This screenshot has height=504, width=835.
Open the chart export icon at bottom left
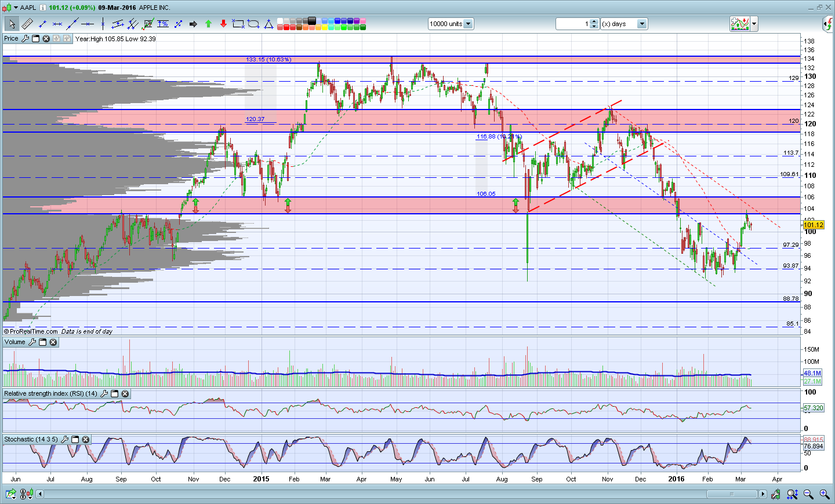coord(10,494)
